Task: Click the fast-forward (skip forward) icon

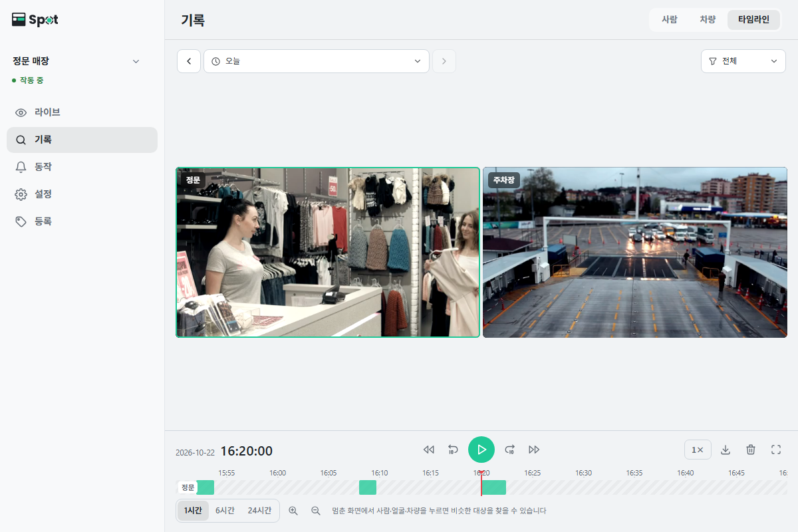Action: click(534, 450)
